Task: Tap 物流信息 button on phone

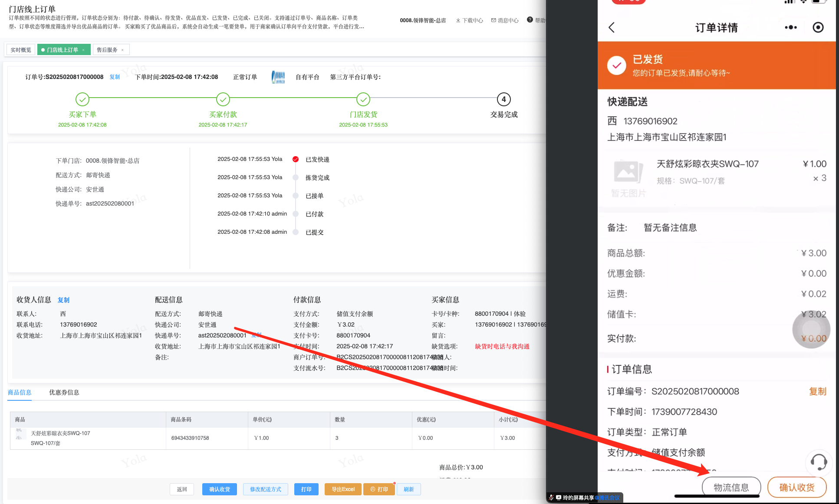Action: click(731, 488)
